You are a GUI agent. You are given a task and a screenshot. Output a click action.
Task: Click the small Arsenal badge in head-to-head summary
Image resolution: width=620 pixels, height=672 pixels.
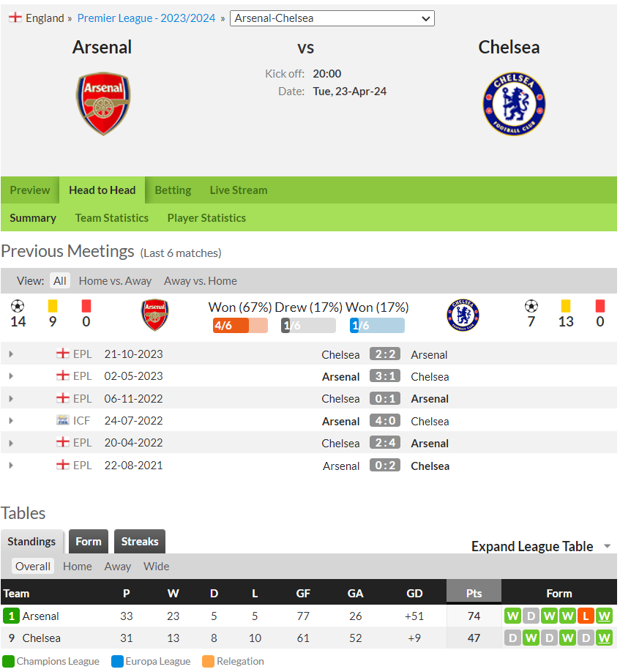pos(154,315)
